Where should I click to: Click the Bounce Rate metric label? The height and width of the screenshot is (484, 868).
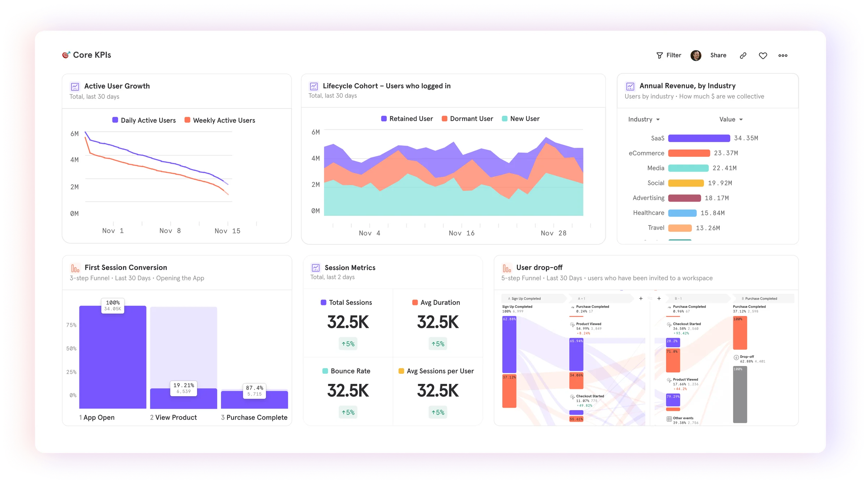pos(346,371)
